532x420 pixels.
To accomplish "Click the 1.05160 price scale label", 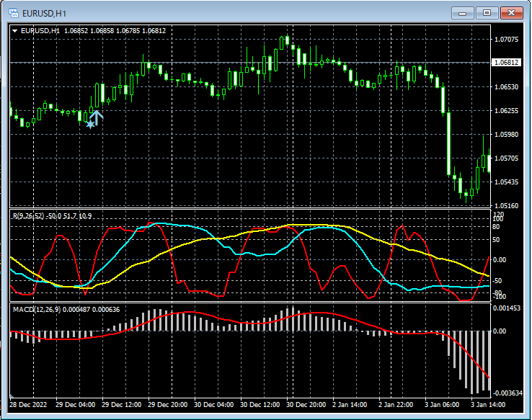I will (507, 205).
